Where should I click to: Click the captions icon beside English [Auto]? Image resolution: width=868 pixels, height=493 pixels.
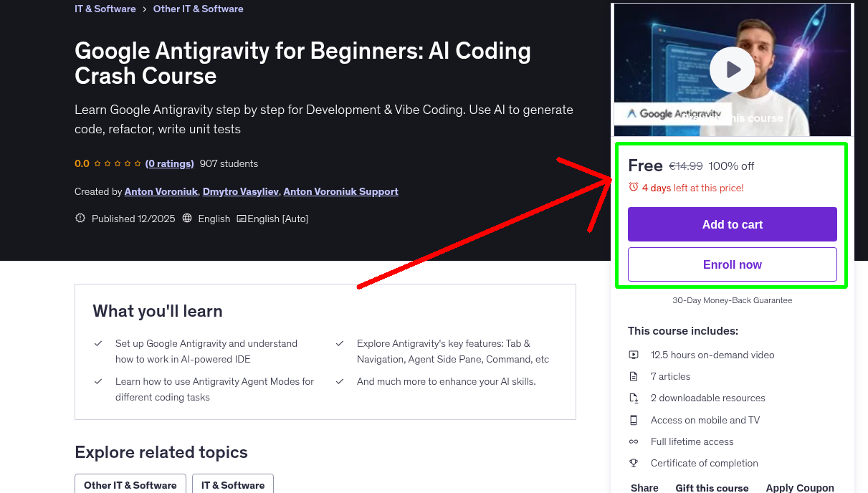pos(240,219)
